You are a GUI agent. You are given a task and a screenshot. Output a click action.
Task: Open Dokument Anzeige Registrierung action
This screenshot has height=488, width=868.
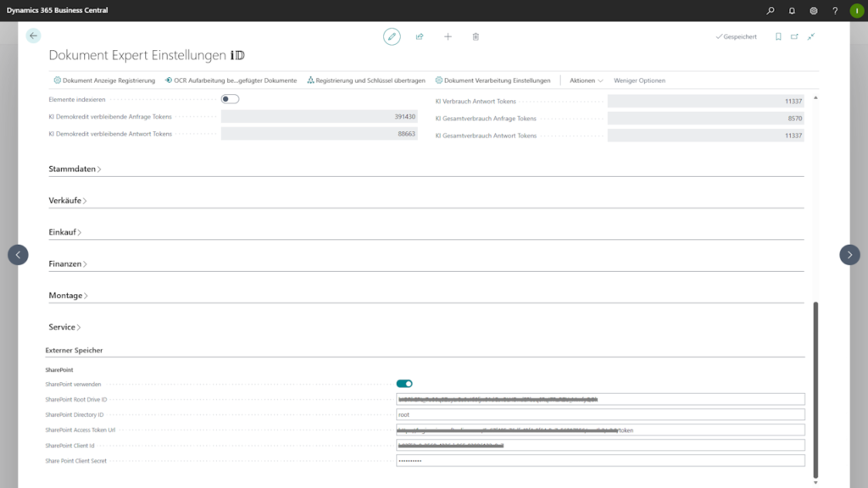[104, 80]
